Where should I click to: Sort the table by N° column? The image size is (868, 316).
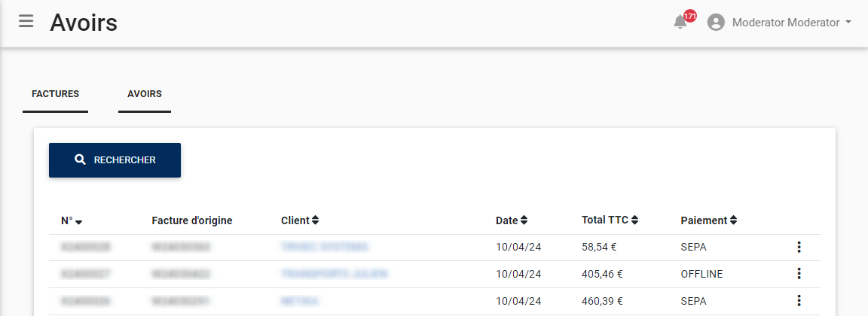pos(72,221)
